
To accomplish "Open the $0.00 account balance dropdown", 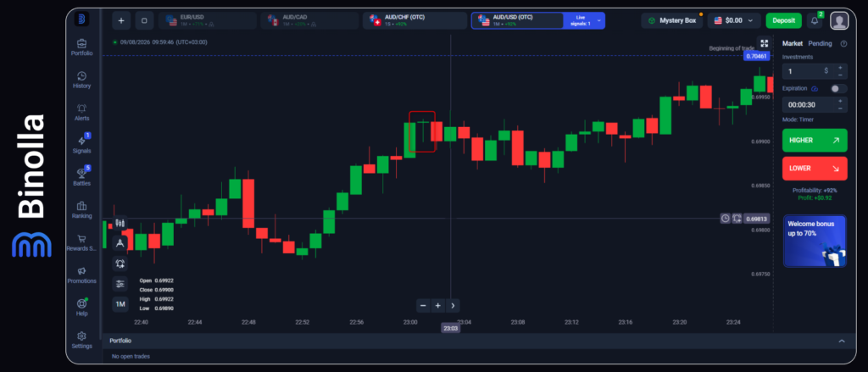I will [x=734, y=20].
